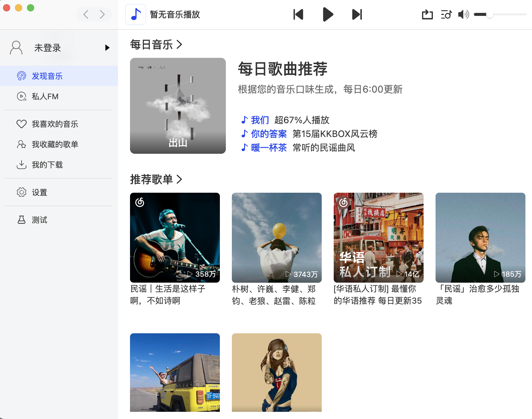Click the 185万 play count
The image size is (532, 419).
click(511, 274)
